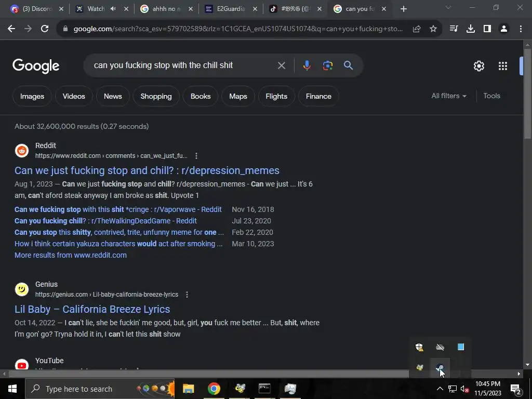532x399 pixels.
Task: Open media controls in Chrome toolbar
Action: tap(454, 29)
